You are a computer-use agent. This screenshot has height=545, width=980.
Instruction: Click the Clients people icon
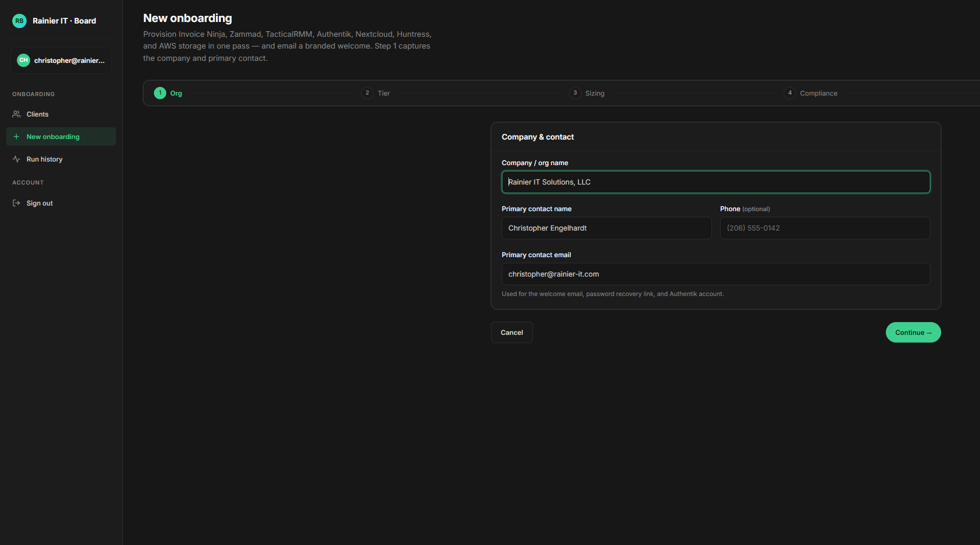16,114
